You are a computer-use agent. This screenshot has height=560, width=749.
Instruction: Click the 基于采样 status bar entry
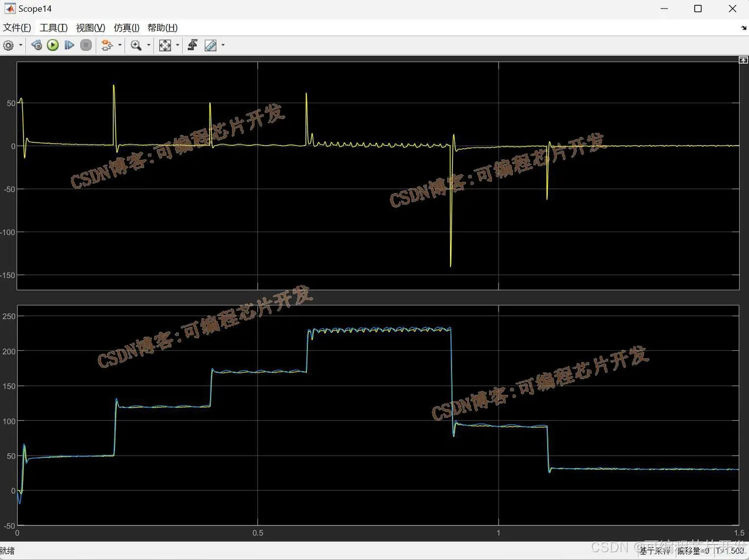[x=655, y=551]
